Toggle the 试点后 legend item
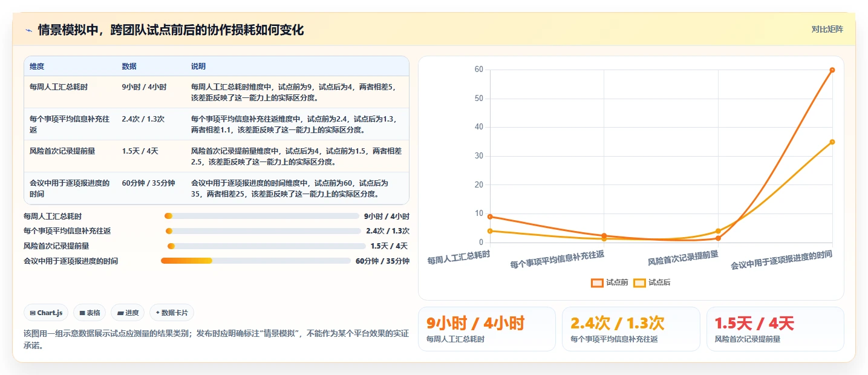Viewport: 868px width, 375px height. pyautogui.click(x=651, y=282)
